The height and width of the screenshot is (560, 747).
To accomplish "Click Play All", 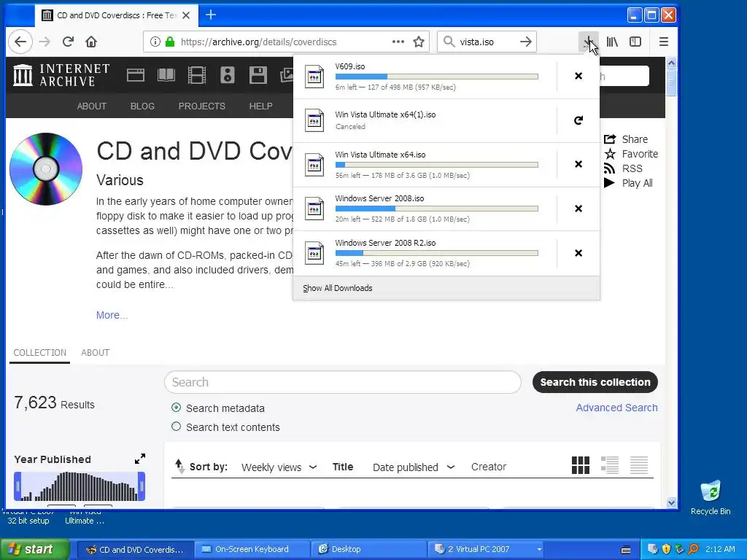I will [628, 183].
